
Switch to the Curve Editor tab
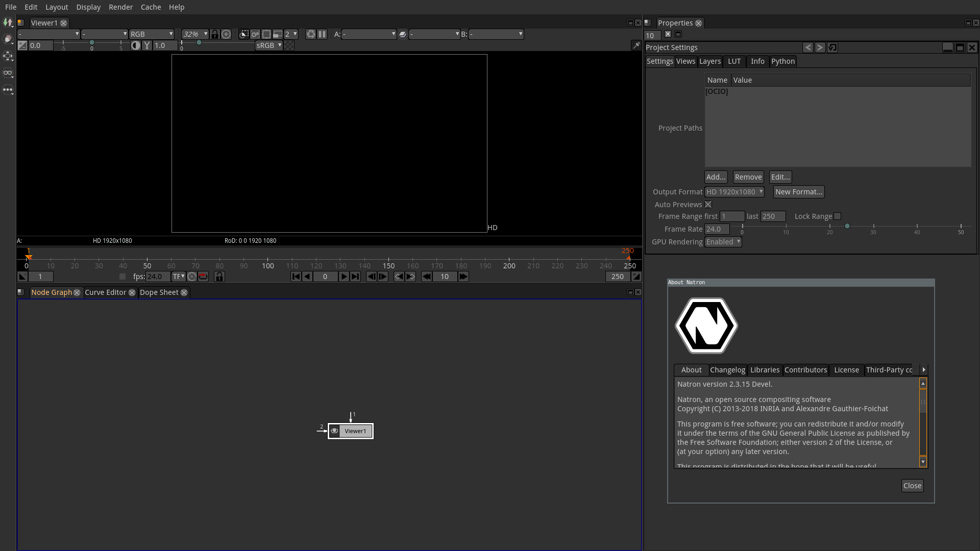pyautogui.click(x=106, y=292)
